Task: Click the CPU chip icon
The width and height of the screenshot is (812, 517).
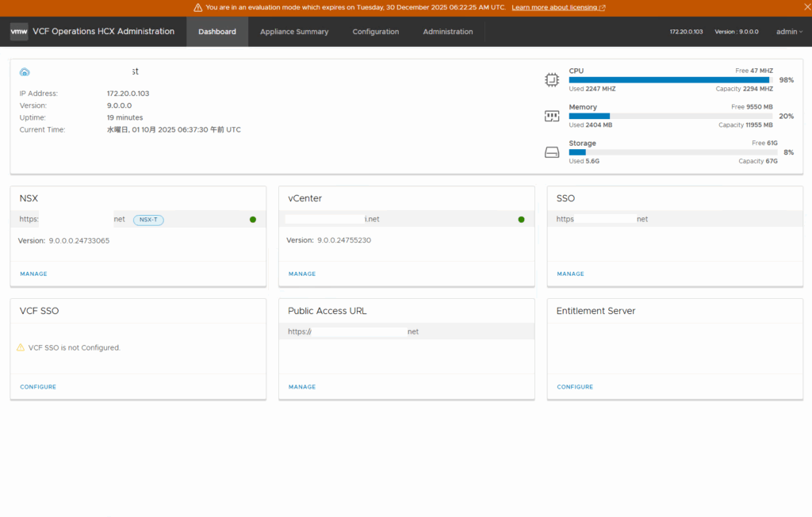Action: (x=552, y=80)
